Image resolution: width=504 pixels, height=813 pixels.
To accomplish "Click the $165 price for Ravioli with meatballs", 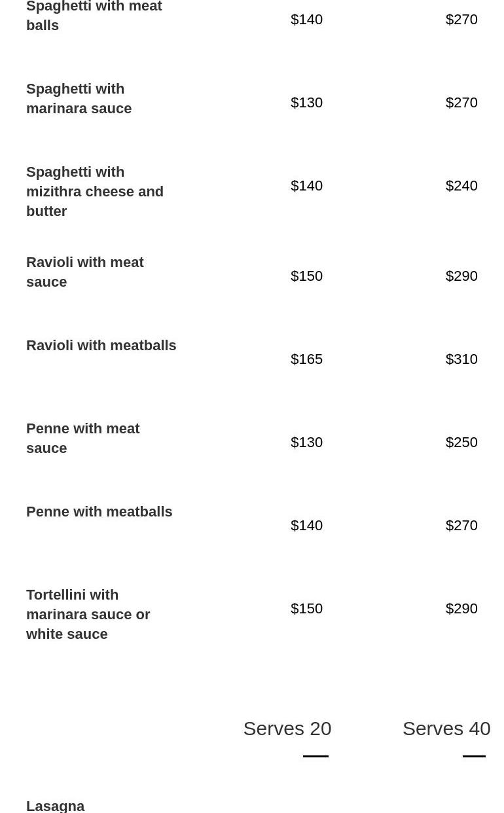I will click(306, 359).
